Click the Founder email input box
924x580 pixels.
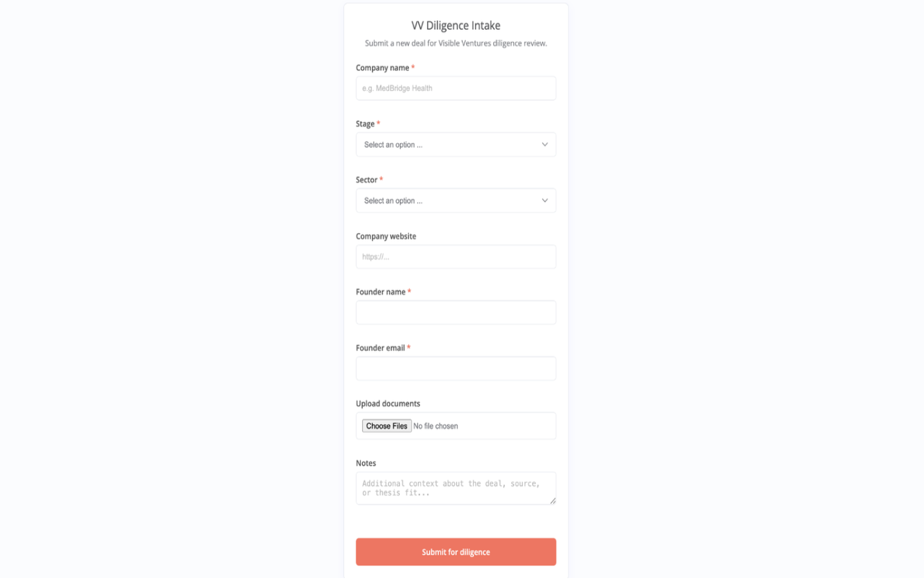click(455, 368)
